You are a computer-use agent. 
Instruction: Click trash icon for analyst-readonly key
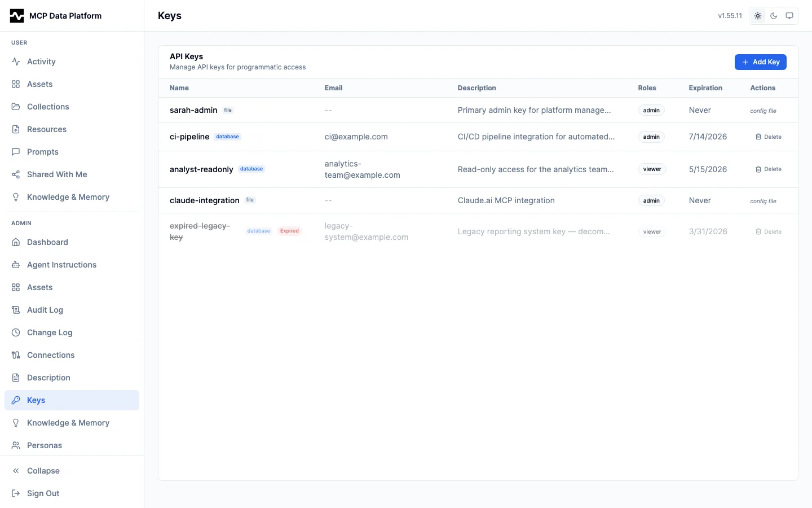758,169
